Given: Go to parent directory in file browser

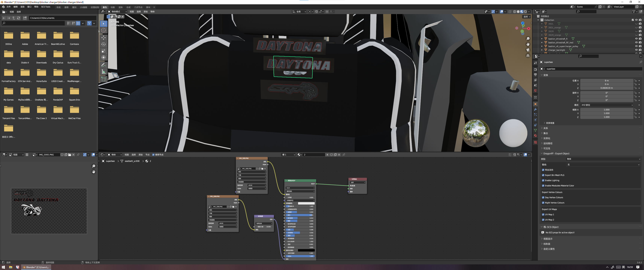Looking at the screenshot, I should click(14, 18).
